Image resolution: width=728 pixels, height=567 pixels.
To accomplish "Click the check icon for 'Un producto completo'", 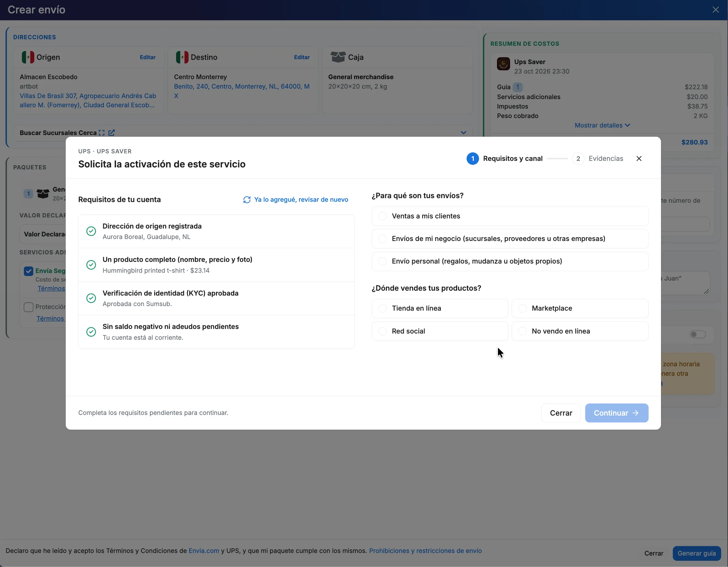I will pyautogui.click(x=91, y=265).
